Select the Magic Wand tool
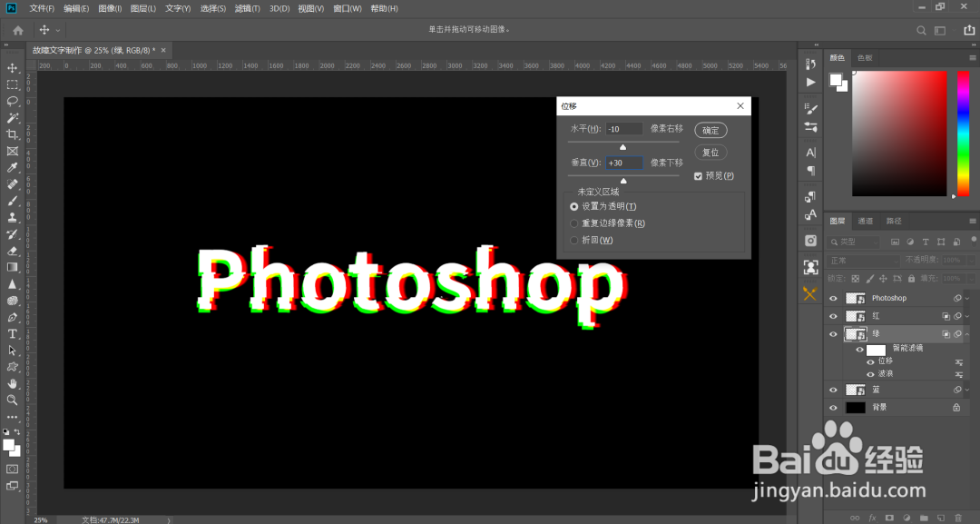 [13, 117]
